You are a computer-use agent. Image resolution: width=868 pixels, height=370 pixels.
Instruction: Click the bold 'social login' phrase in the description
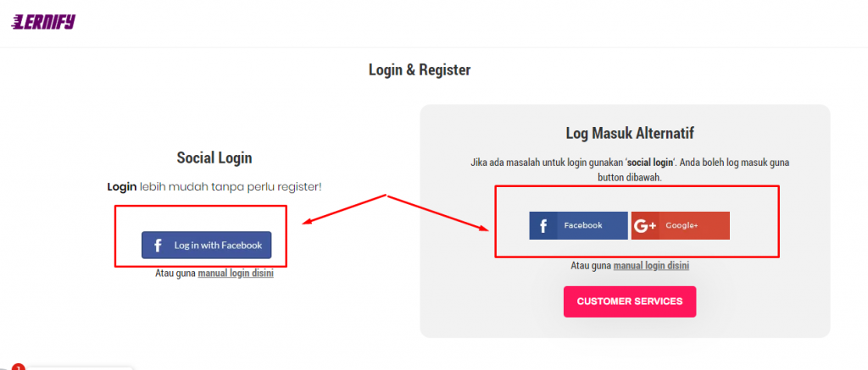click(x=650, y=163)
